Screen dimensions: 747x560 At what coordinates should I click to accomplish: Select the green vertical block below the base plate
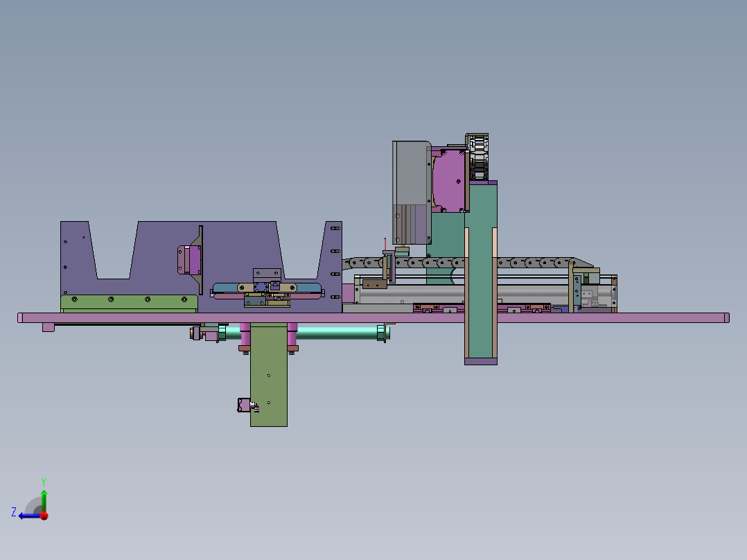tap(269, 375)
